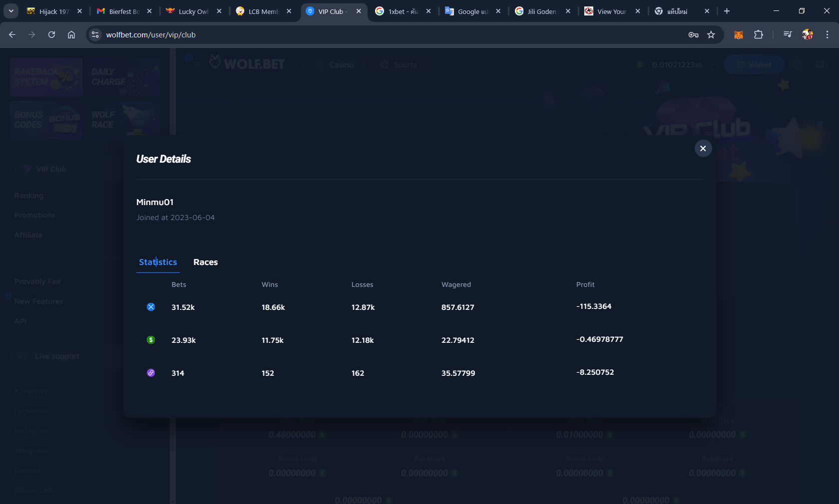Go forward in browser history
The width and height of the screenshot is (839, 504).
click(x=32, y=34)
